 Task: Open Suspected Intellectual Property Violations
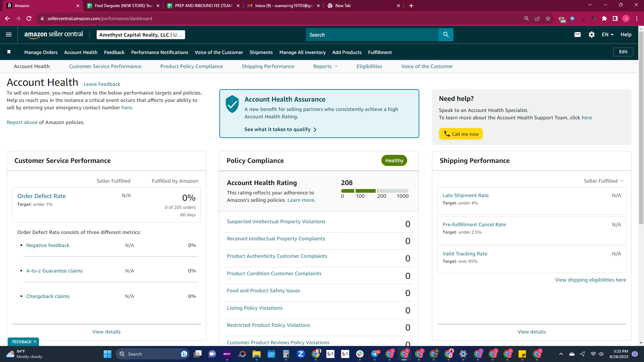click(276, 222)
